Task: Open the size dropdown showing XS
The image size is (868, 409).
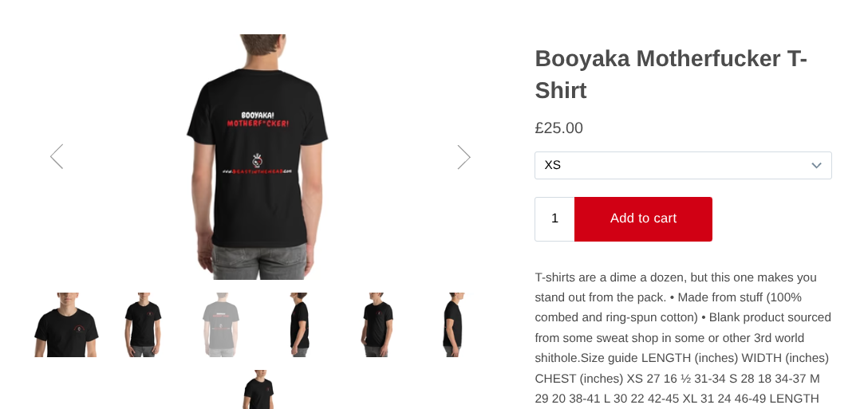Action: pos(683,166)
